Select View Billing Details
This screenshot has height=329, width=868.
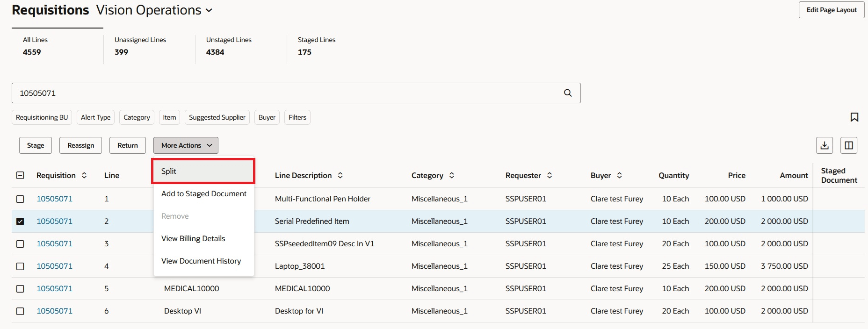(203, 238)
